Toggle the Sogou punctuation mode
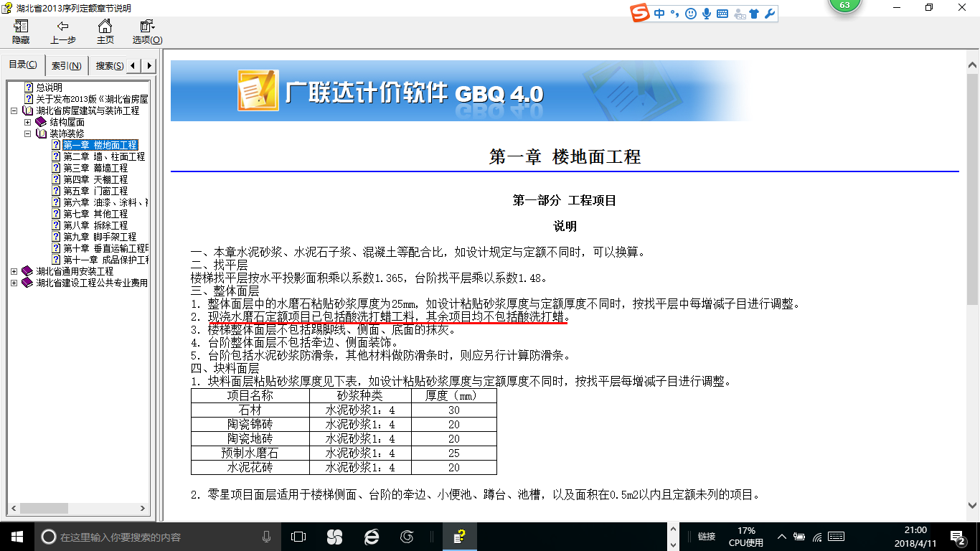This screenshot has width=980, height=551. (674, 14)
